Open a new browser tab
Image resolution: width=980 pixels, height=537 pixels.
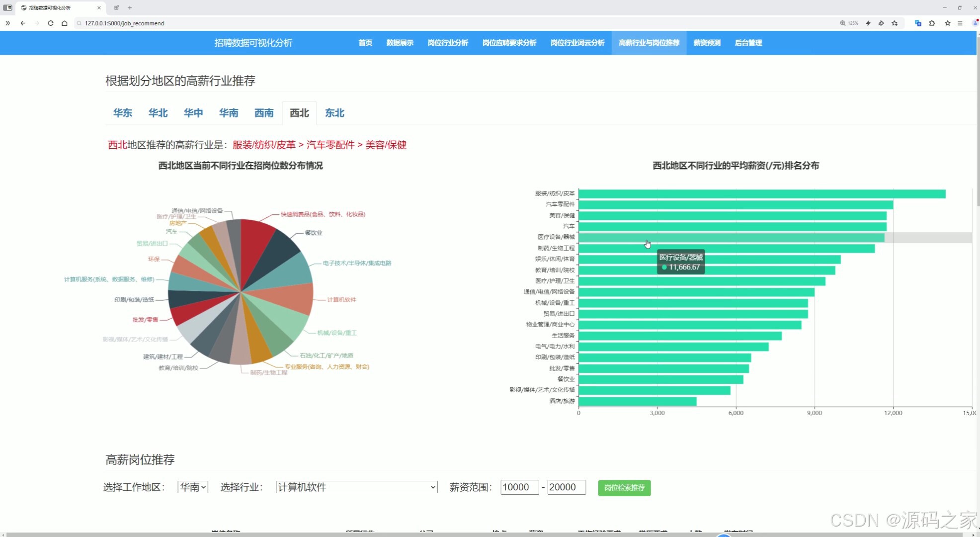point(130,7)
